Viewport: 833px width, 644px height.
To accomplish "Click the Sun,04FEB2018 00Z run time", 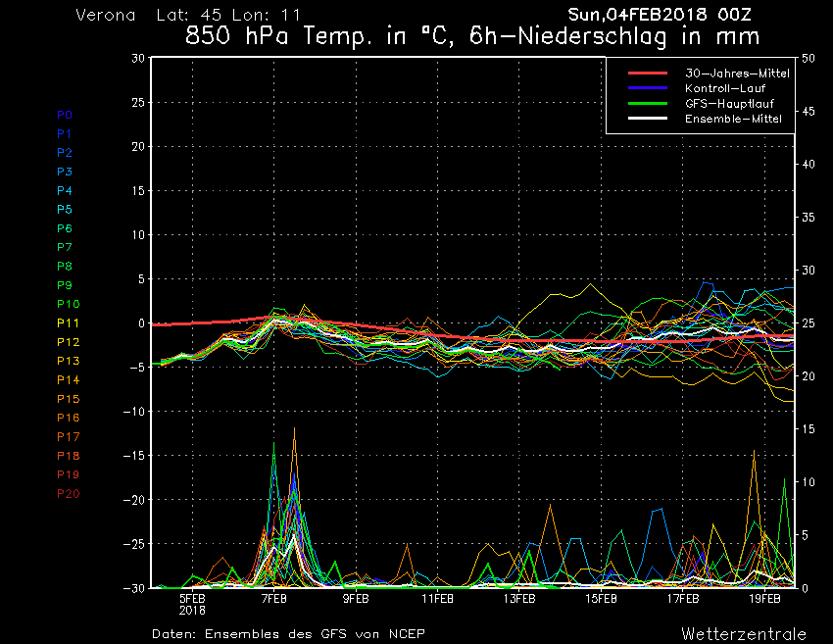I will point(660,15).
